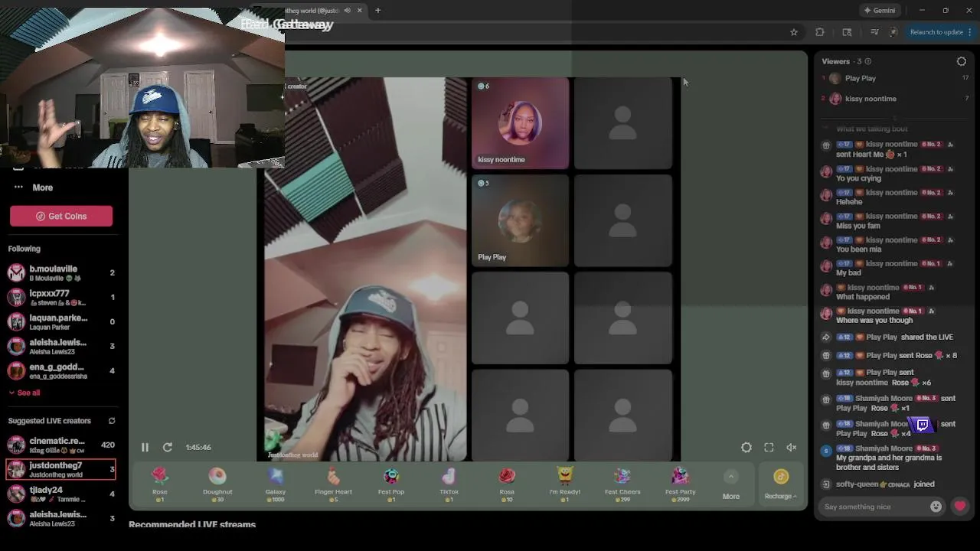The height and width of the screenshot is (551, 980).
Task: Open the aleisha.lewis... following account
Action: point(61,347)
